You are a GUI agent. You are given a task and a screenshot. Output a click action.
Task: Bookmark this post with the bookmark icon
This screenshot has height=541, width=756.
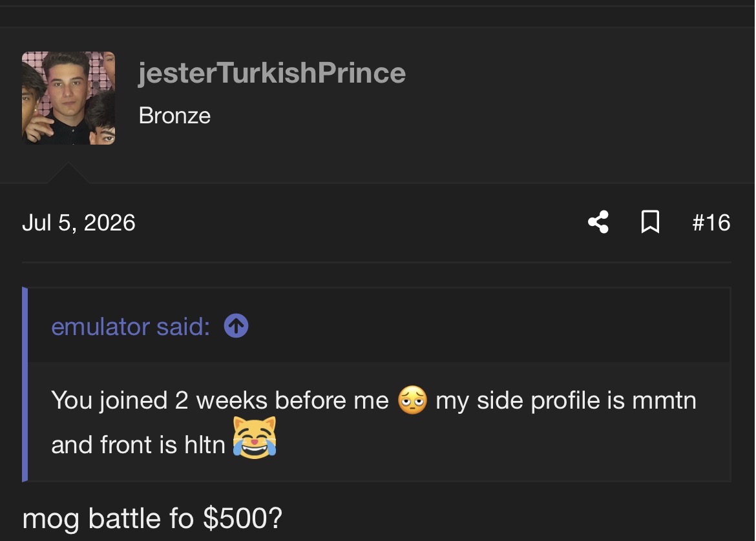[650, 222]
